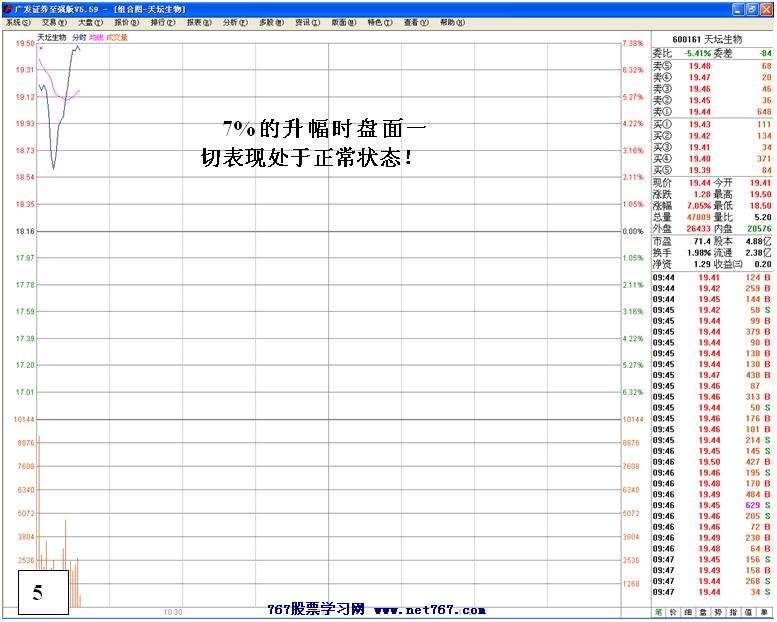Open the 报价 menu
777x622 pixels.
(x=127, y=22)
